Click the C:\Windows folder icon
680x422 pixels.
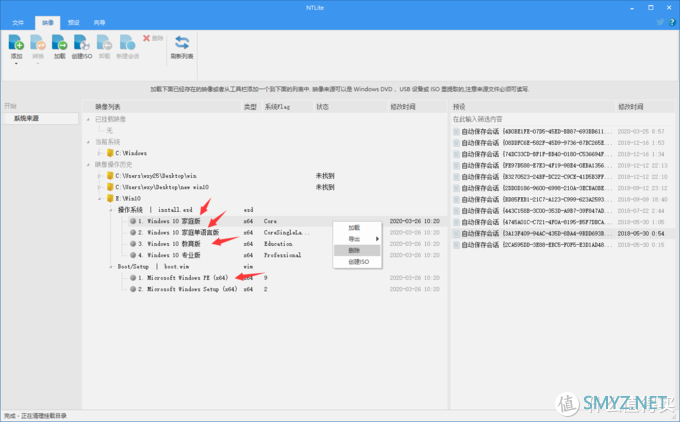[x=110, y=153]
